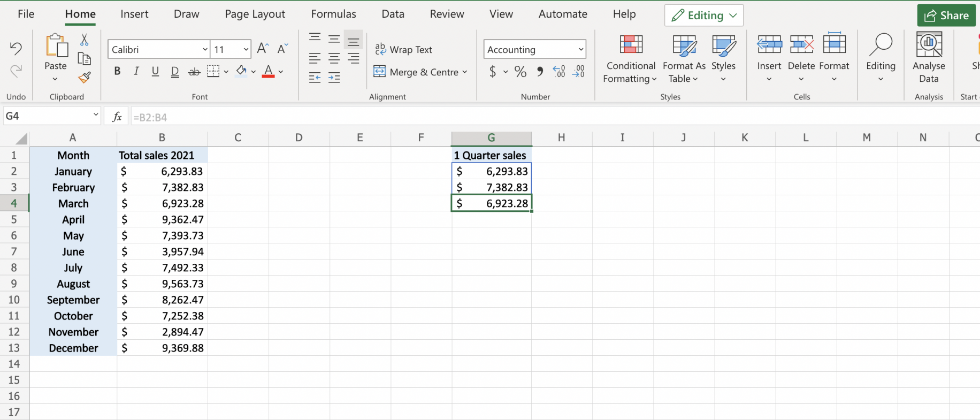Click the Format Painter brush icon
Image resolution: width=980 pixels, height=420 pixels.
[84, 78]
